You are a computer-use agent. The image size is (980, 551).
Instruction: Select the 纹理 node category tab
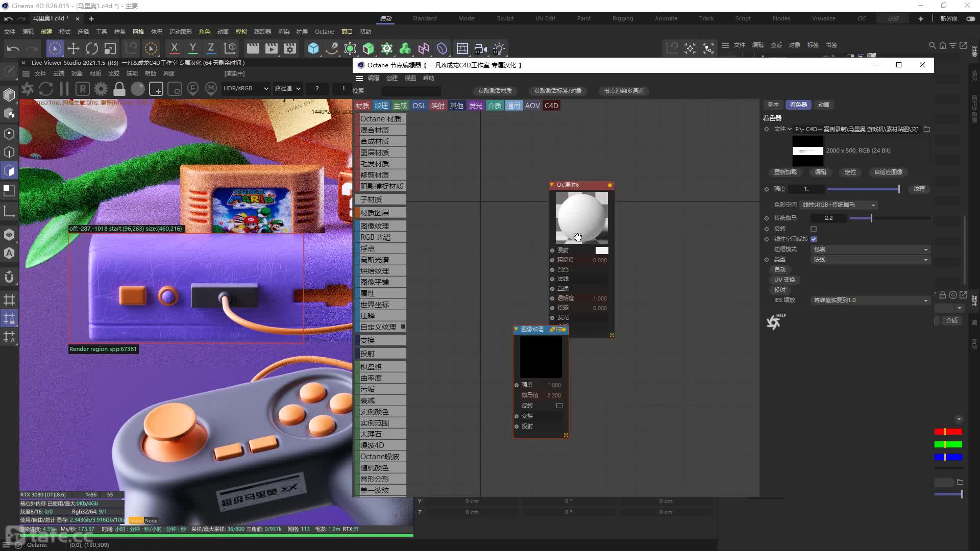coord(381,106)
